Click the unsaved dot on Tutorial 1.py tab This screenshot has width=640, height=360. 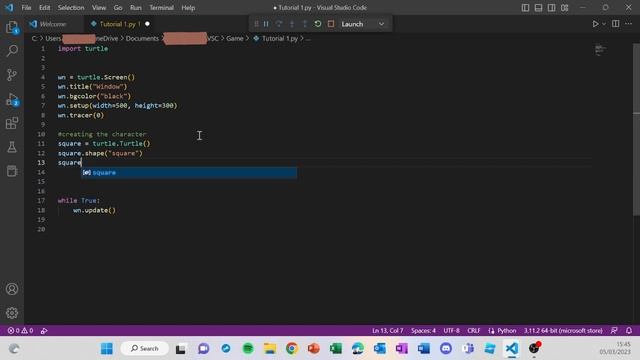tap(147, 24)
